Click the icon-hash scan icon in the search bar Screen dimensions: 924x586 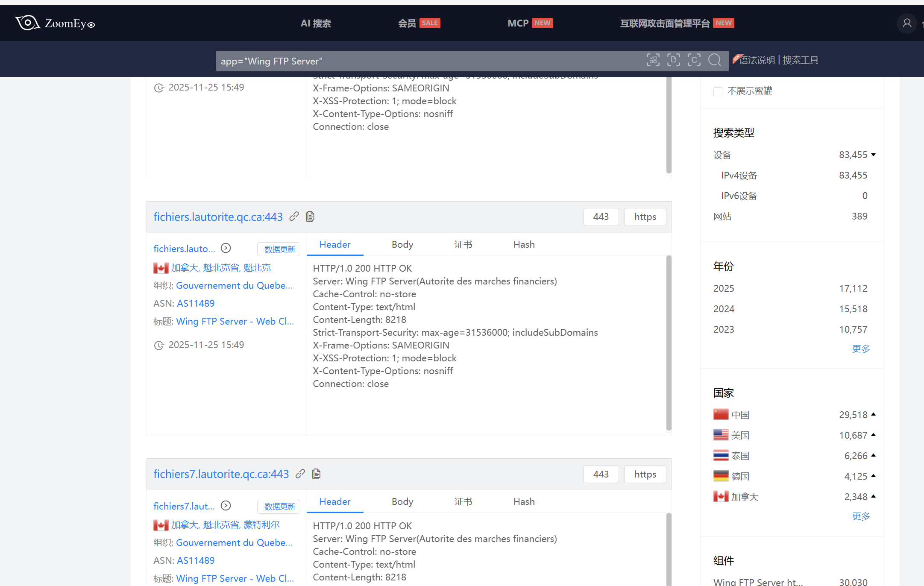(x=653, y=60)
